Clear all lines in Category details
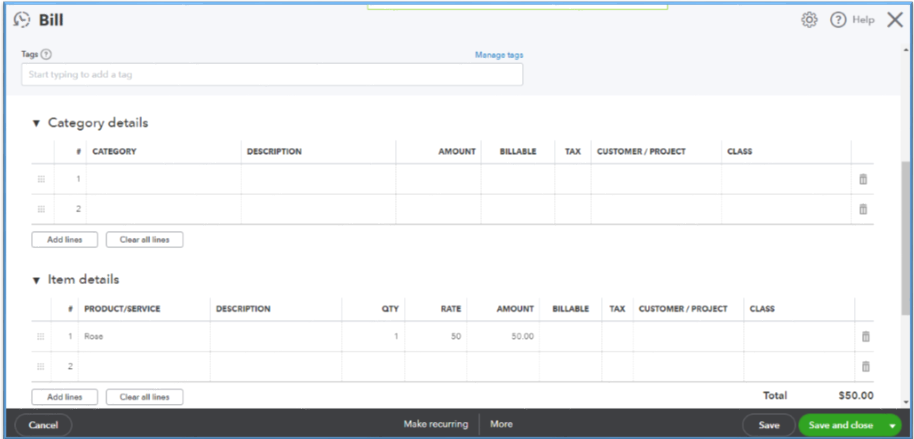The width and height of the screenshot is (914, 439). pyautogui.click(x=145, y=240)
